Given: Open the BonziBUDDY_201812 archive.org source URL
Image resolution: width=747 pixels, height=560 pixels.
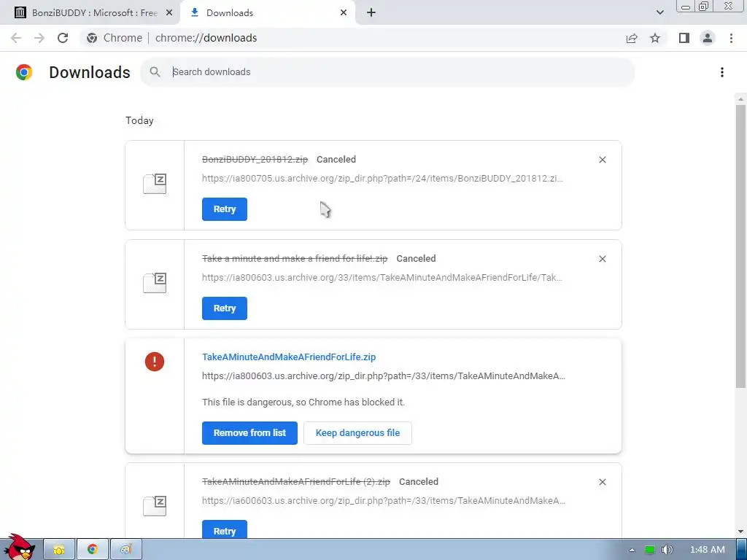Looking at the screenshot, I should click(x=382, y=179).
